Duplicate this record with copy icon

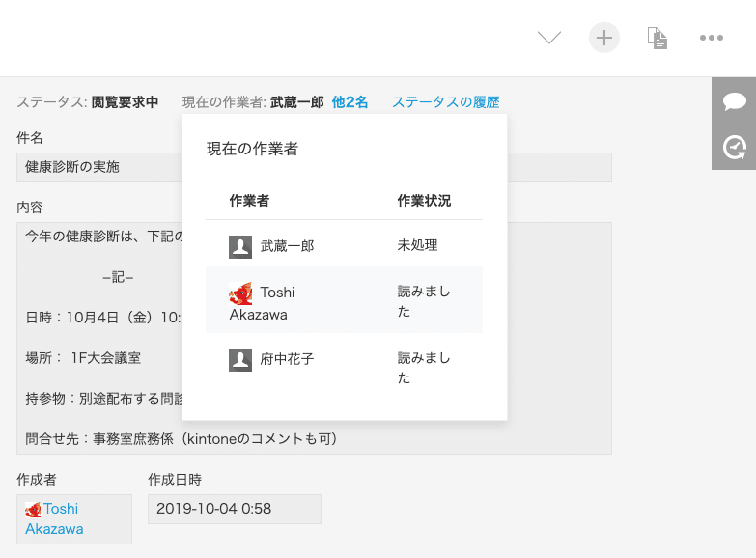pyautogui.click(x=658, y=38)
